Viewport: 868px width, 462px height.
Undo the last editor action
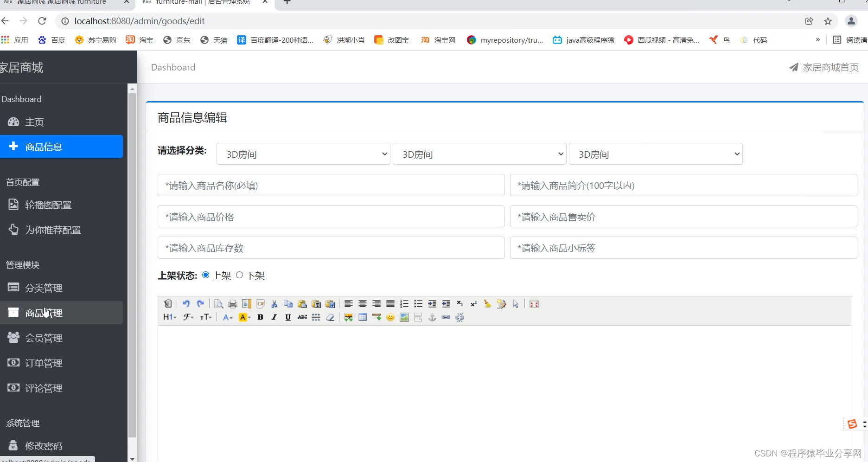[186, 304]
